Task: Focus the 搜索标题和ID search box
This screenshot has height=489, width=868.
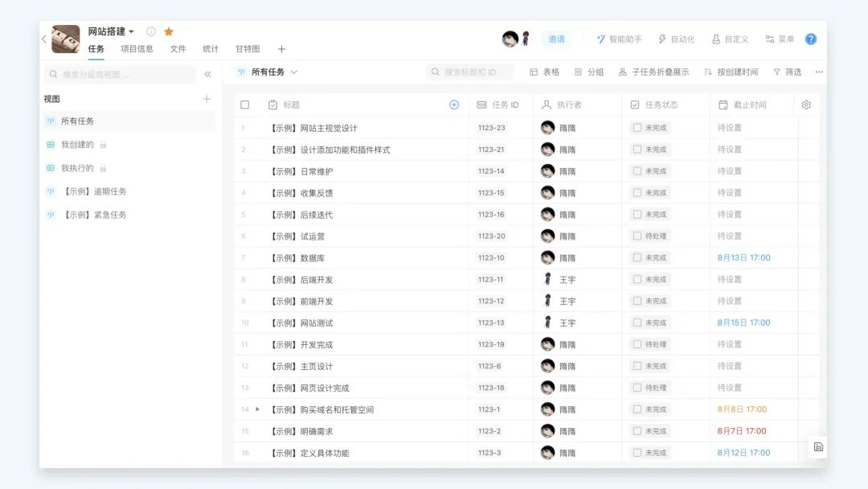Action: [x=469, y=72]
